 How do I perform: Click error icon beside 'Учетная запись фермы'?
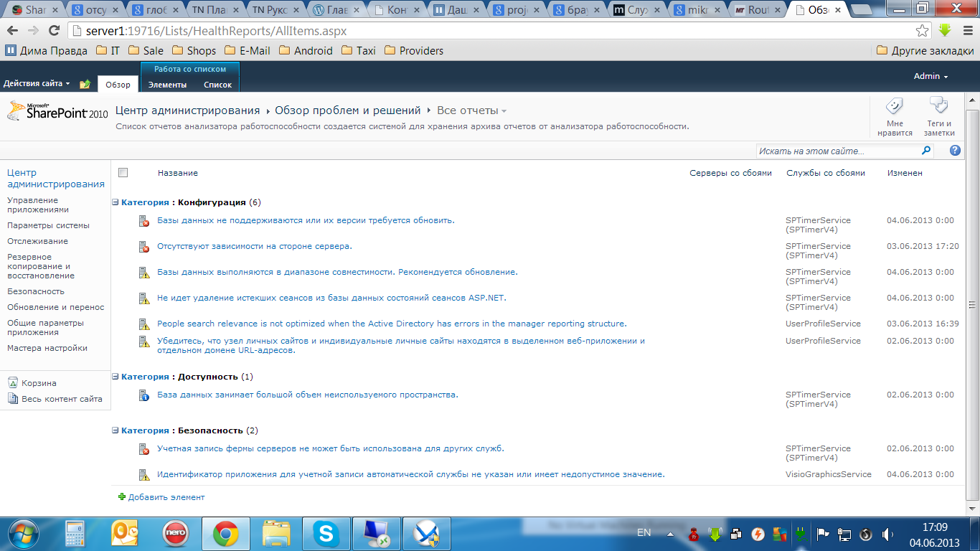tap(143, 449)
